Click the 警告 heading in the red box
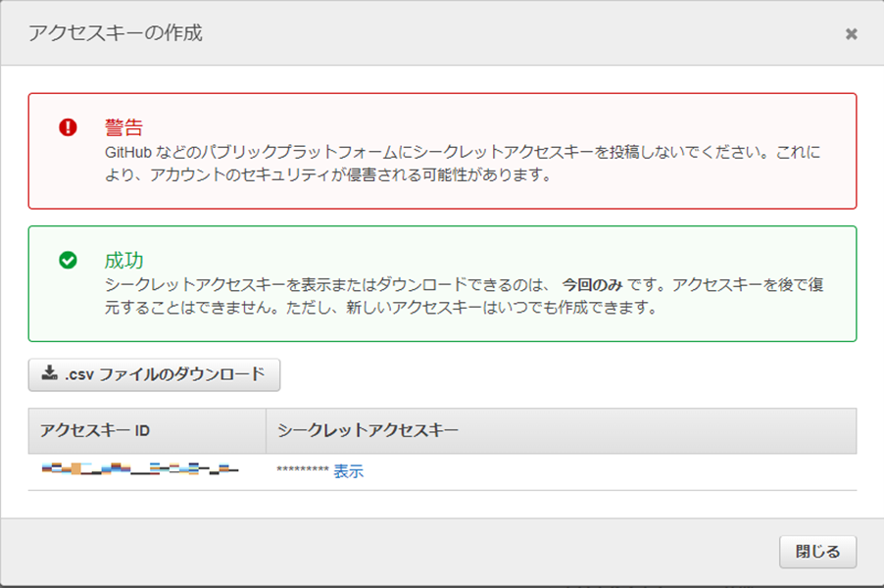 (x=123, y=127)
